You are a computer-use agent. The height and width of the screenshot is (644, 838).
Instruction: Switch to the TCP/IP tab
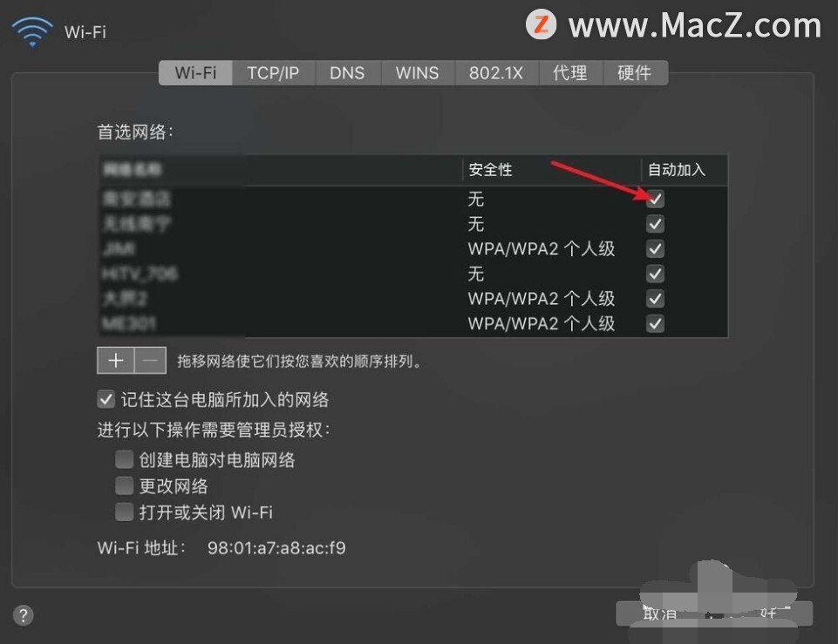273,72
